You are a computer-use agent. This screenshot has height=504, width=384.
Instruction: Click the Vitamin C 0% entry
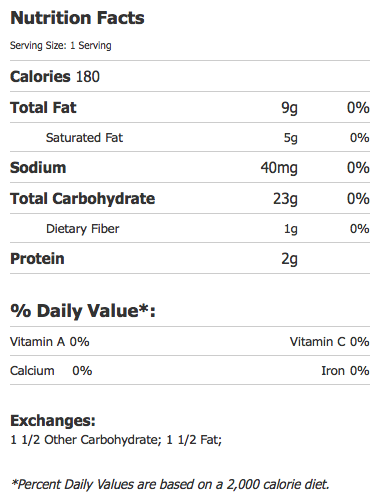[329, 342]
